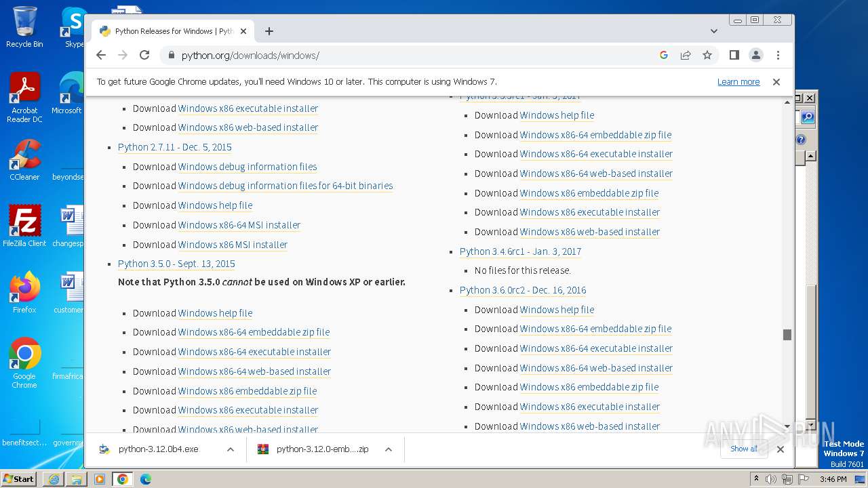
Task: Click the taskbar clock showing 3:46 PM
Action: point(833,479)
